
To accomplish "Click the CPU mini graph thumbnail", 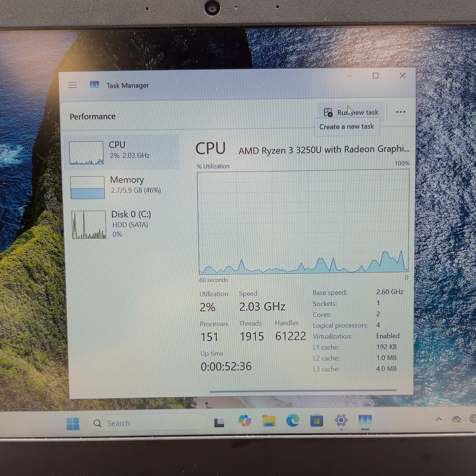I will pos(86,153).
